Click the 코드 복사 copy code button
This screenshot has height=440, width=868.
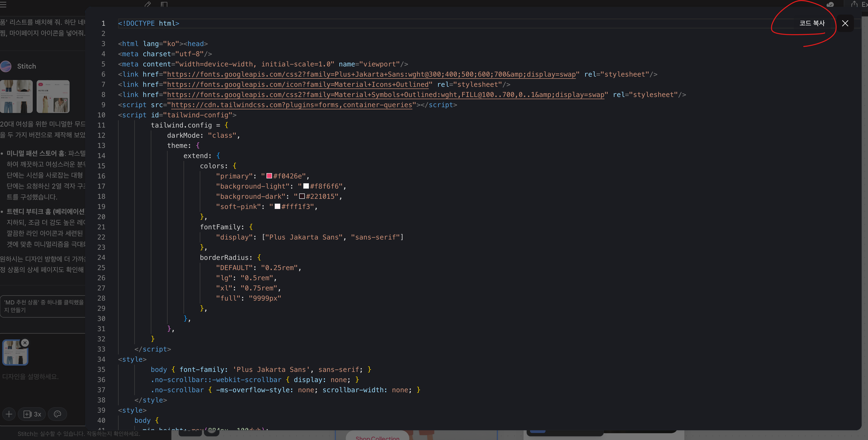(812, 23)
